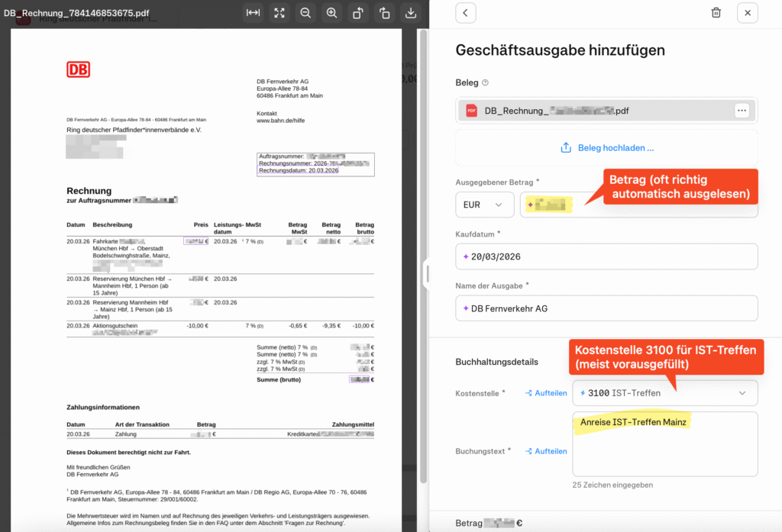
Task: Click the help icon next to Beleg
Action: [x=485, y=83]
